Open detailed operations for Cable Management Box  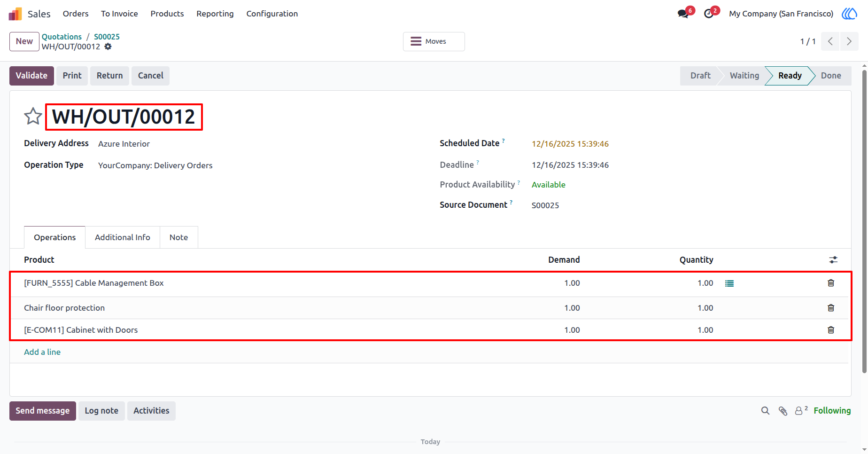point(729,283)
